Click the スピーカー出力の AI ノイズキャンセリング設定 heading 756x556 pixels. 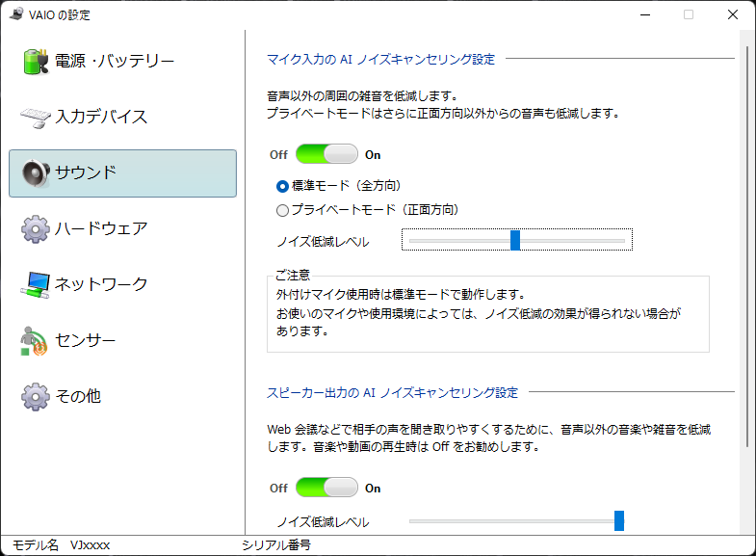[393, 393]
